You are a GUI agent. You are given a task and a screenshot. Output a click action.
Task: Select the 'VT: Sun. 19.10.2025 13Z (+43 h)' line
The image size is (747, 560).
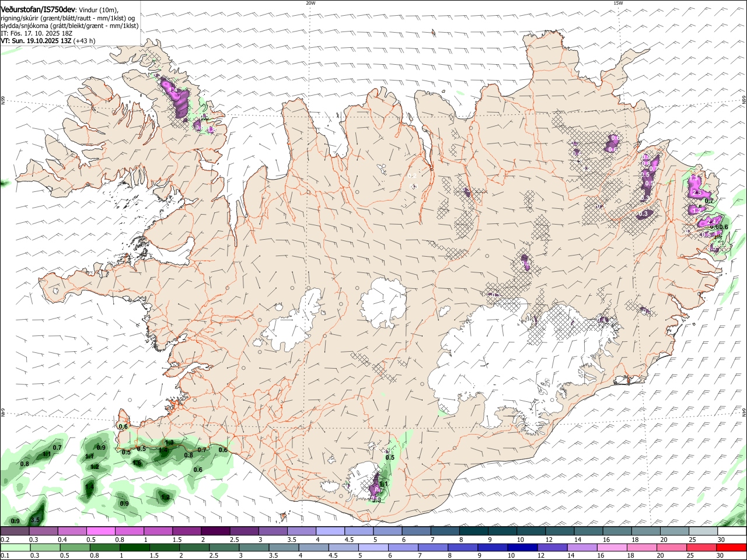48,41
